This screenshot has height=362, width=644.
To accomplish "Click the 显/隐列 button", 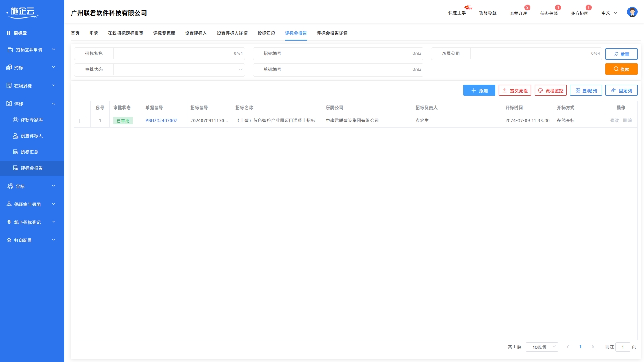I will point(586,91).
